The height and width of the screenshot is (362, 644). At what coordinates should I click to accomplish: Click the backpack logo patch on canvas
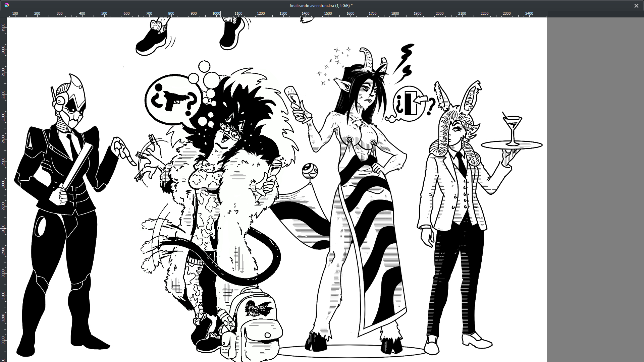click(x=258, y=309)
